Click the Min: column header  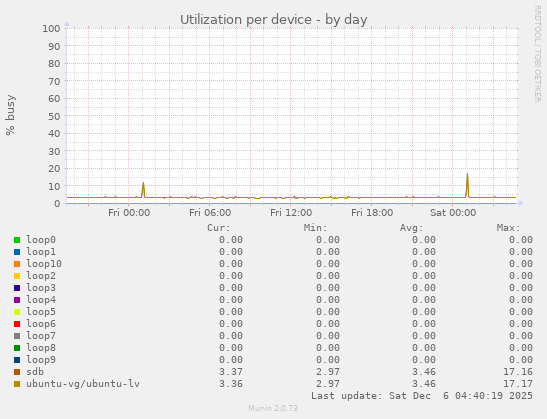pyautogui.click(x=315, y=228)
